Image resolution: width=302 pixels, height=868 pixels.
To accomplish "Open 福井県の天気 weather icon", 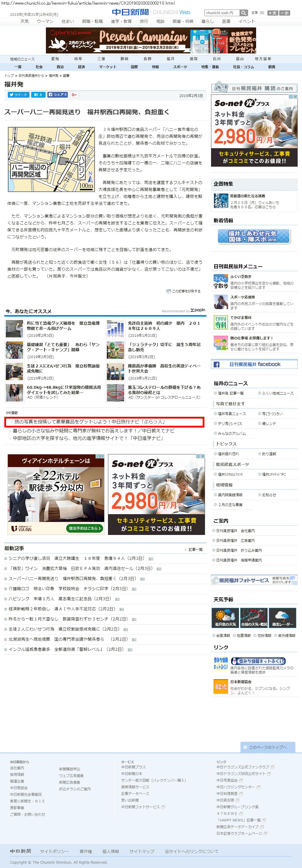I will (x=225, y=617).
